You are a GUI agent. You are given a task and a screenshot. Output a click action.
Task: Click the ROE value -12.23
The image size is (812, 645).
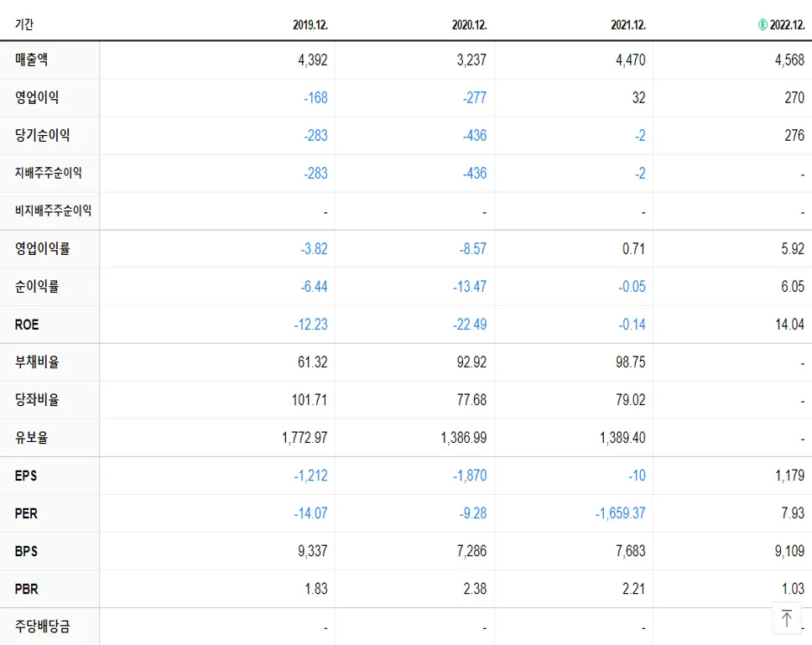[x=311, y=325]
